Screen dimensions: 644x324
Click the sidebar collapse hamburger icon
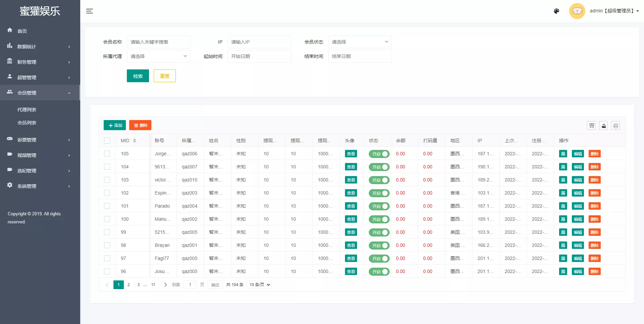[90, 11]
